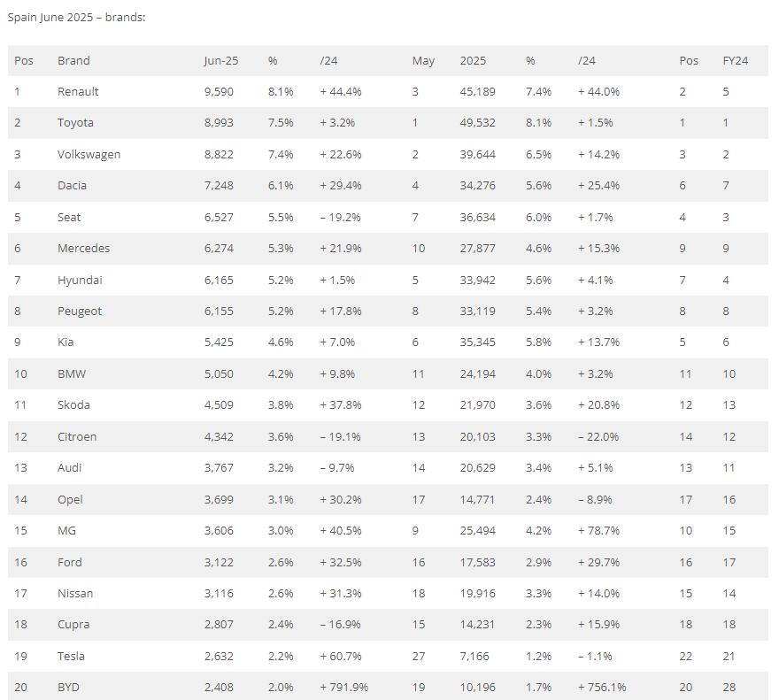Click BYD's + 791.9% growth value
779x700 pixels.
[x=343, y=687]
